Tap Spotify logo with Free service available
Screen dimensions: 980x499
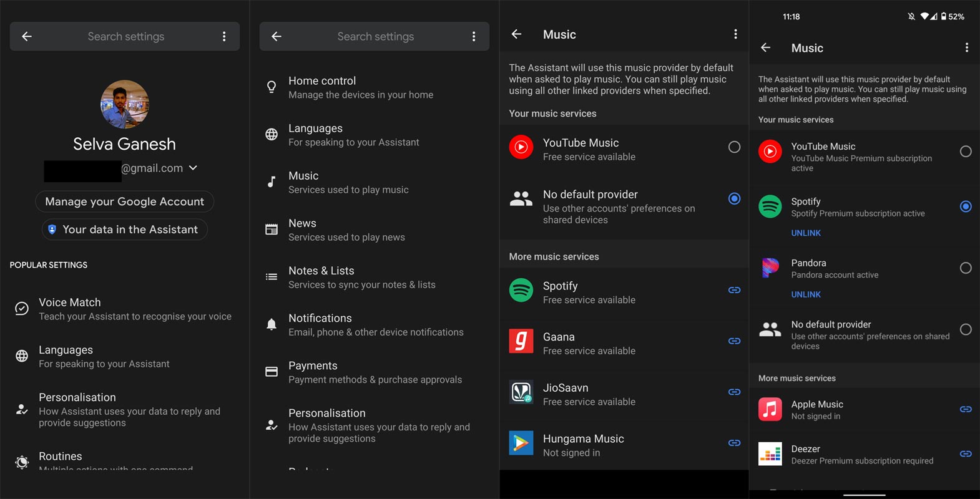pyautogui.click(x=521, y=290)
